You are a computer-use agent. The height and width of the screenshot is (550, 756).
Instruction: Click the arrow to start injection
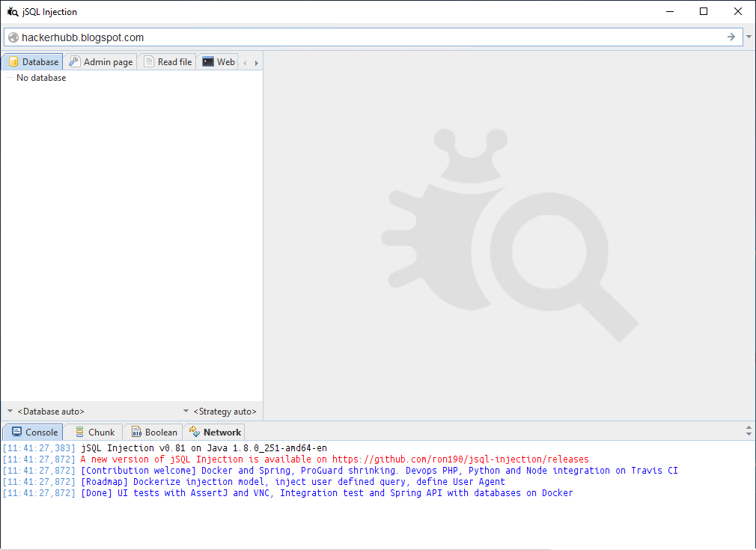click(x=731, y=37)
